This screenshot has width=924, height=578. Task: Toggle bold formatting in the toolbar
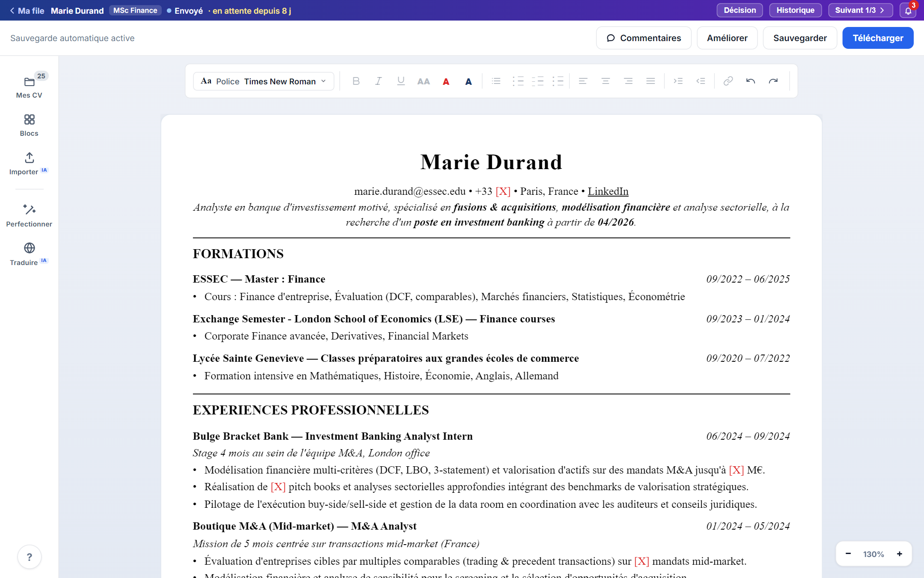click(356, 81)
